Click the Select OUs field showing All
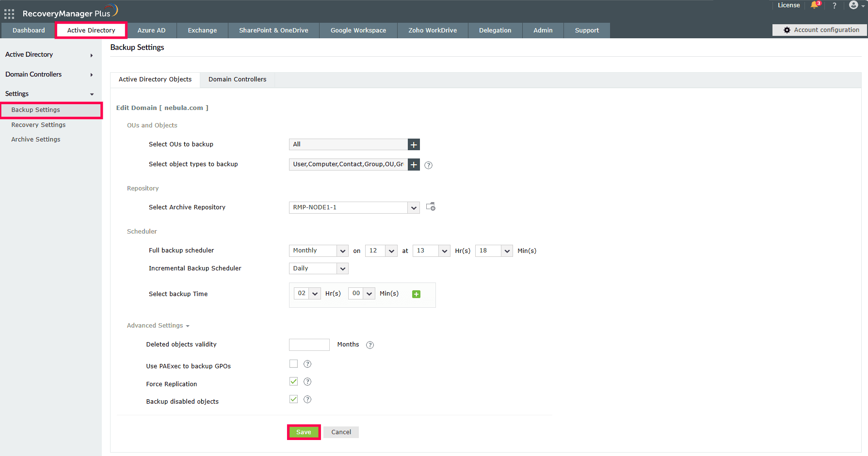 (348, 144)
